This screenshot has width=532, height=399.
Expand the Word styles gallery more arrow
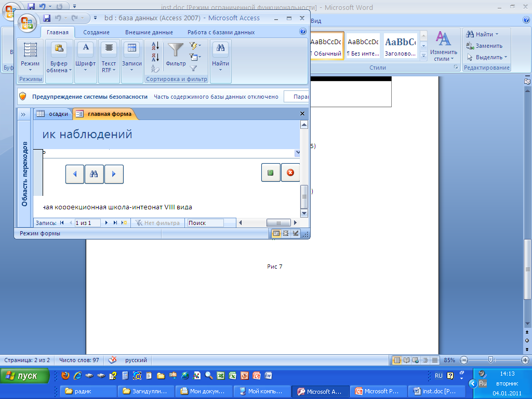pos(423,56)
